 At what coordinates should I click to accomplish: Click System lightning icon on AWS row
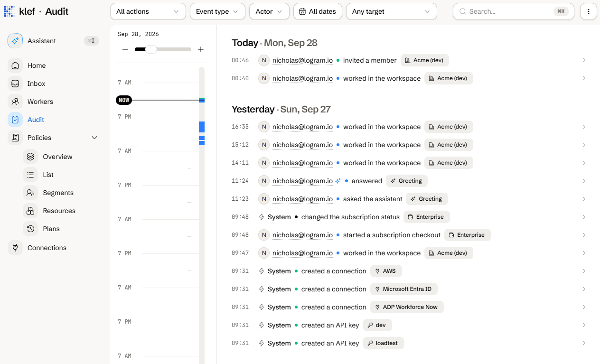pyautogui.click(x=261, y=271)
